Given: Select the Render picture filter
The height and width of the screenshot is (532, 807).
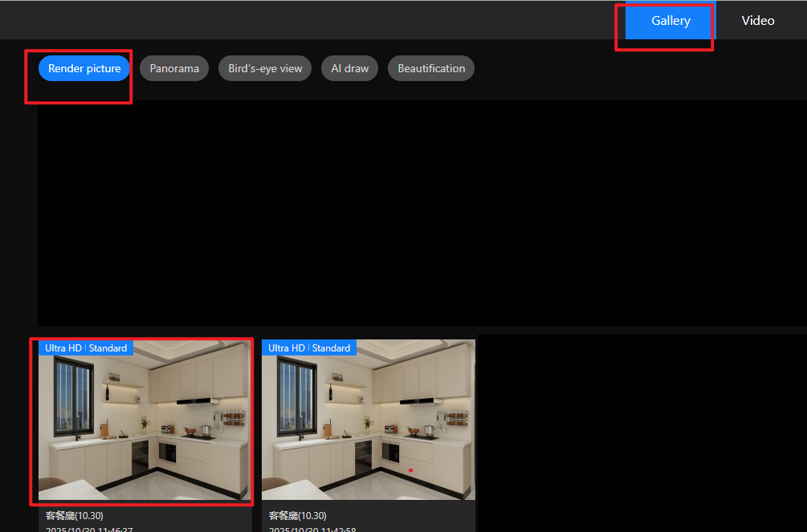Looking at the screenshot, I should (84, 68).
